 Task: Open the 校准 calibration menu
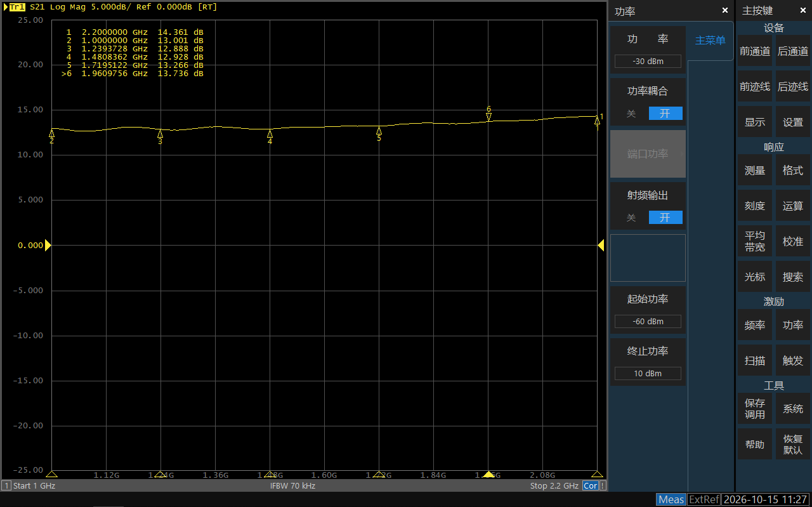(x=793, y=242)
